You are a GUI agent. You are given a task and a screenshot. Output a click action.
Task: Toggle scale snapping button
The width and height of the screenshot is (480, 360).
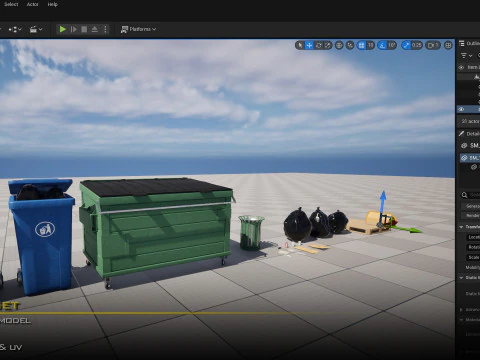tap(406, 45)
